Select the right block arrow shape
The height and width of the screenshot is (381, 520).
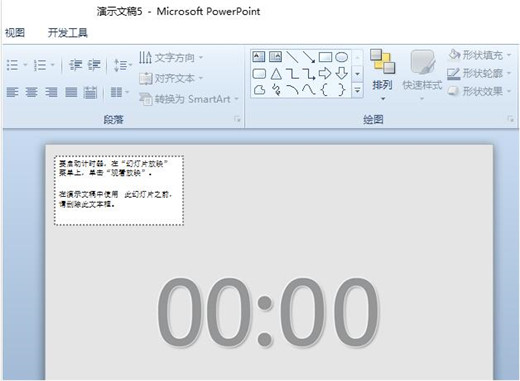(x=325, y=73)
